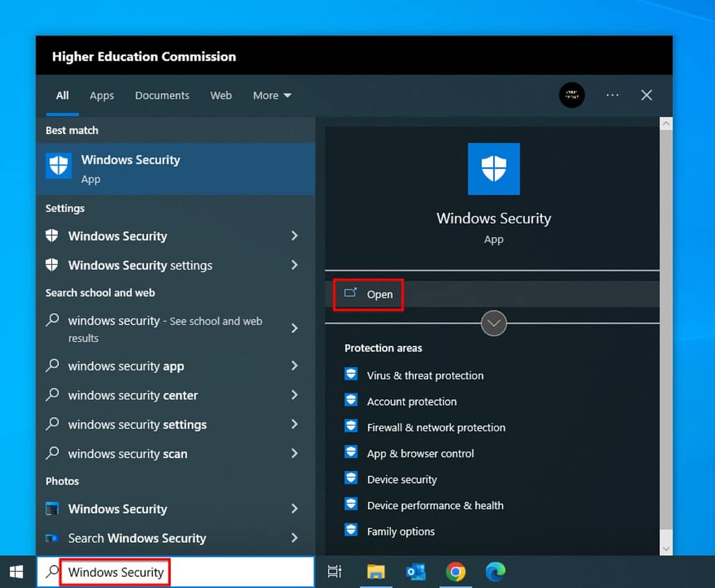Select the Windows Security best match result
715x588 pixels.
pos(175,169)
